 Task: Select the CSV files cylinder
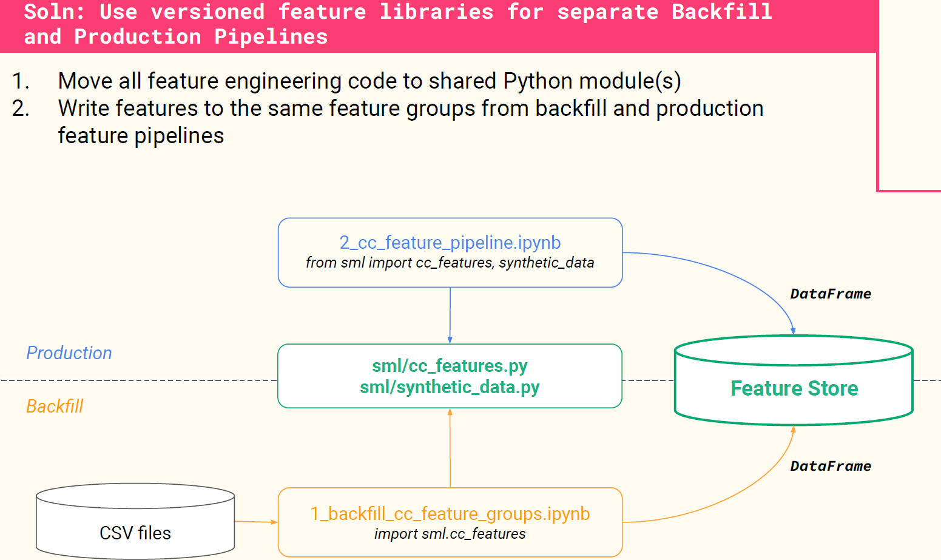tap(135, 521)
